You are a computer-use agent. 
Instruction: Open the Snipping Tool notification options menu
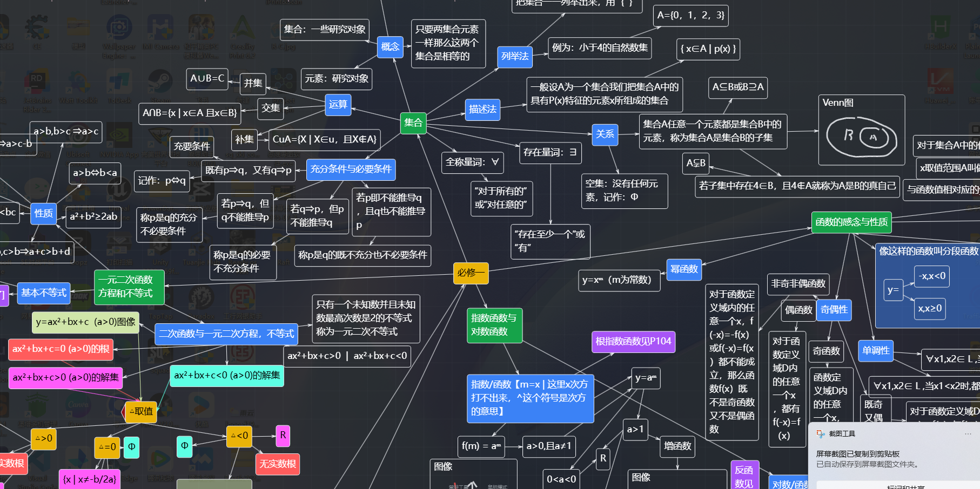tap(968, 433)
